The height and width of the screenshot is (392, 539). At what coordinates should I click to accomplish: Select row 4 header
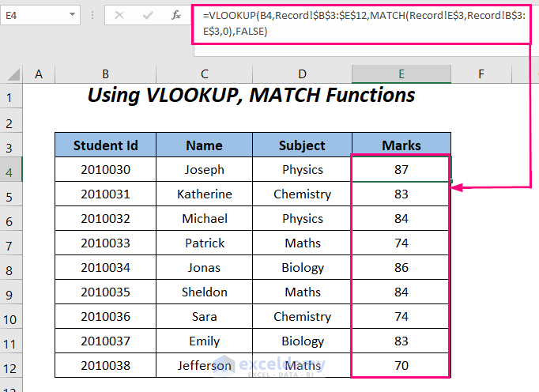pos(10,170)
